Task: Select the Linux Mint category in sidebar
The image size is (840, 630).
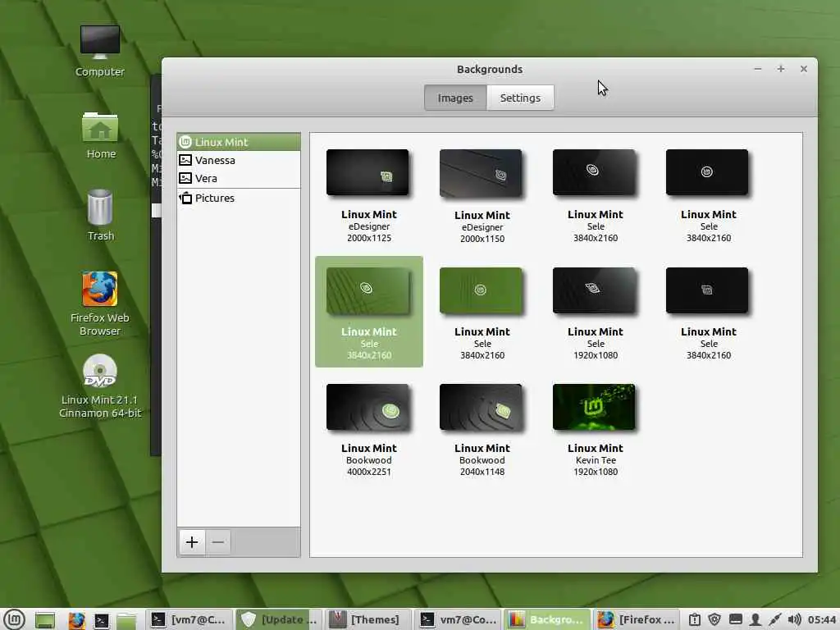Action: (x=239, y=142)
